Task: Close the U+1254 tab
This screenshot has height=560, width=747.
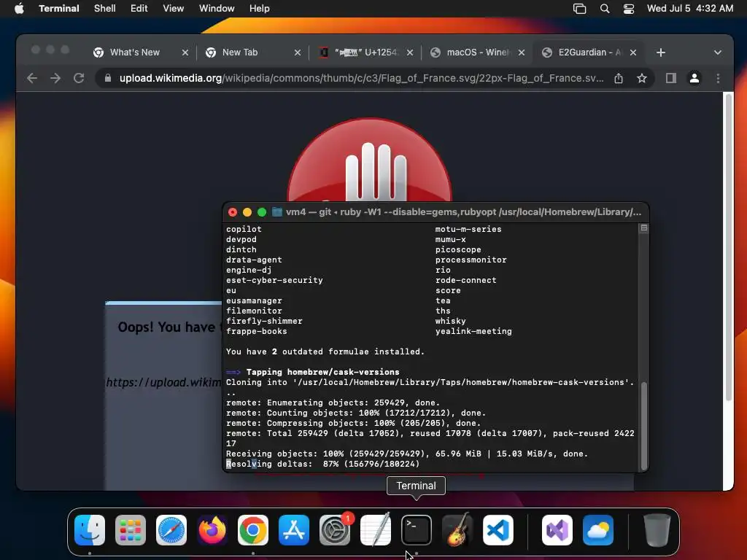Action: coord(410,52)
